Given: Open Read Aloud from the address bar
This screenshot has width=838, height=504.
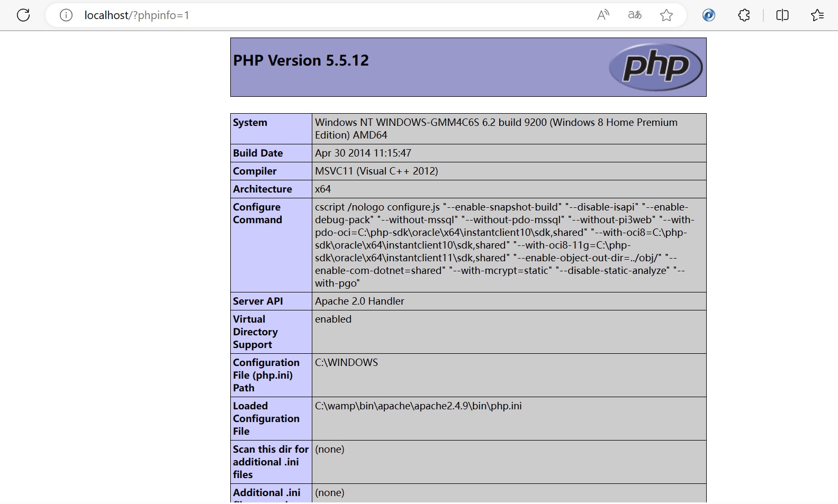Looking at the screenshot, I should (x=603, y=15).
